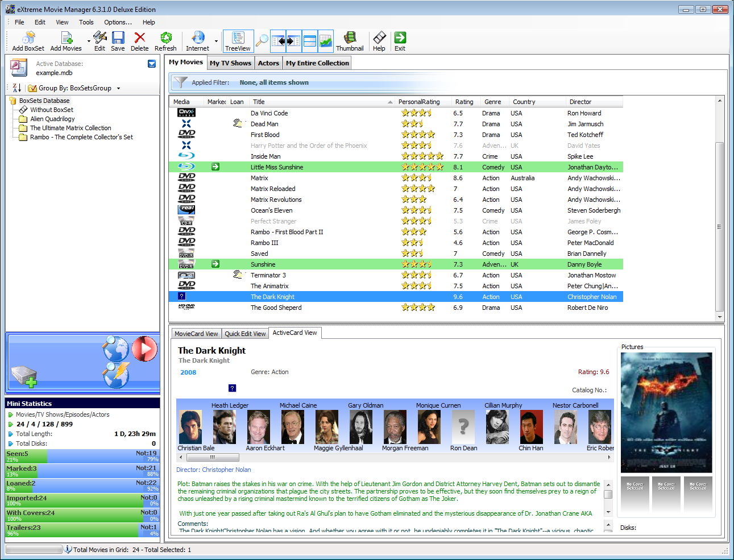Open the Options… menu

(118, 22)
